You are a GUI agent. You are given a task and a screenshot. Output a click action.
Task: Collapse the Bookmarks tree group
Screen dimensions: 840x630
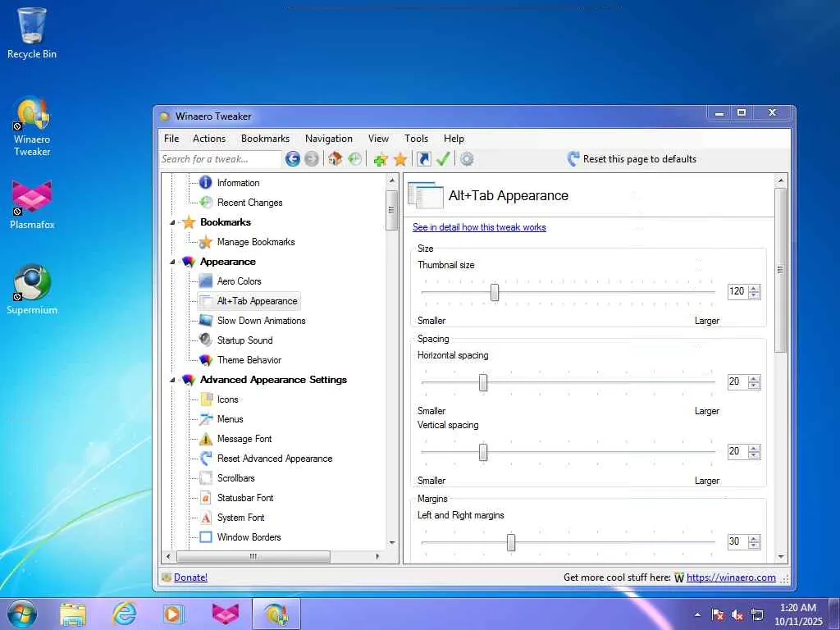click(172, 222)
